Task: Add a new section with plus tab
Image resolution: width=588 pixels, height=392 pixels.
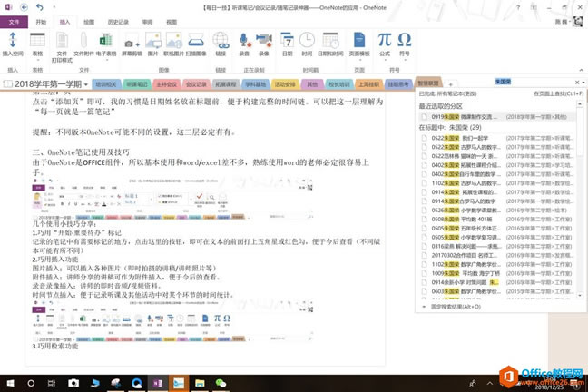Action: [451, 84]
